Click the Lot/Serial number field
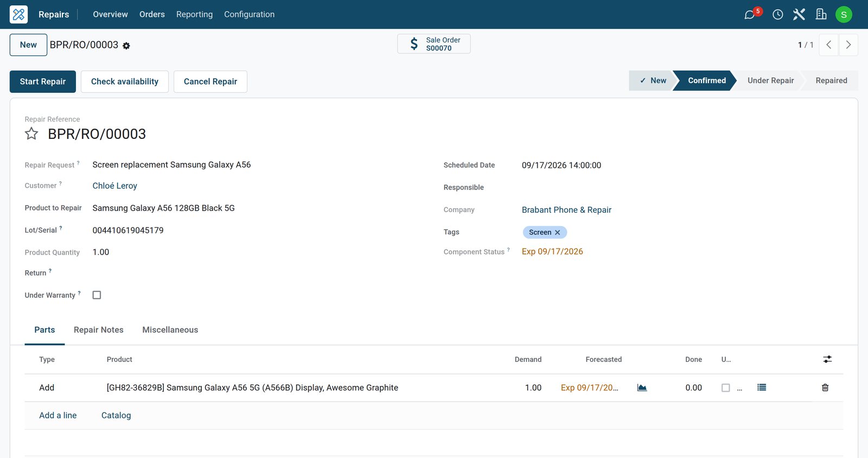Screen dimensions: 868x458 point(128,230)
